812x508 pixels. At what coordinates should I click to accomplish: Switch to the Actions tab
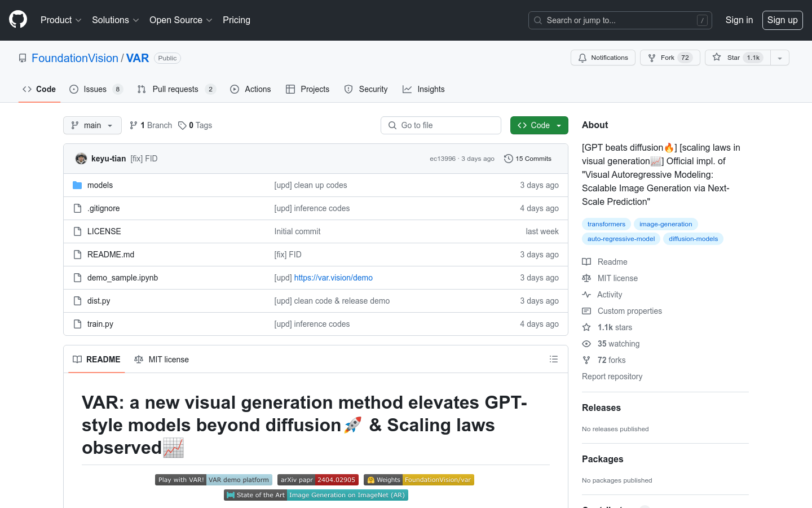click(x=250, y=89)
